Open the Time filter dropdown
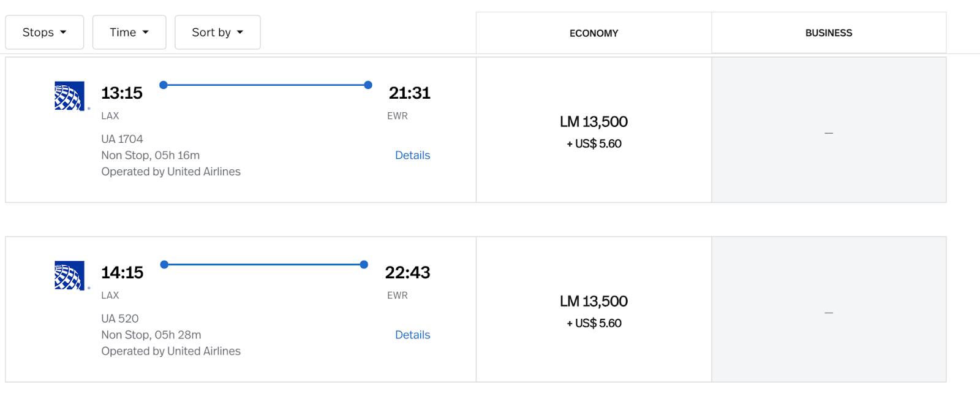The width and height of the screenshot is (980, 404). (x=129, y=32)
